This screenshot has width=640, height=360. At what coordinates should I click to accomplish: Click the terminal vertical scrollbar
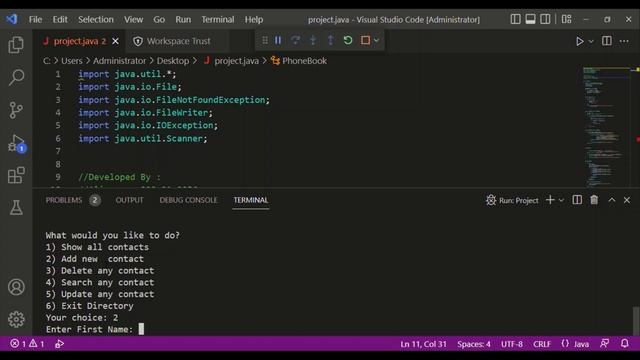coord(636,321)
